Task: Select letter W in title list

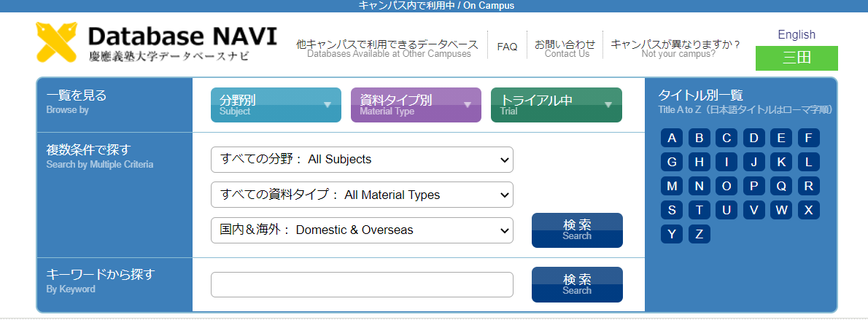Action: (x=781, y=211)
